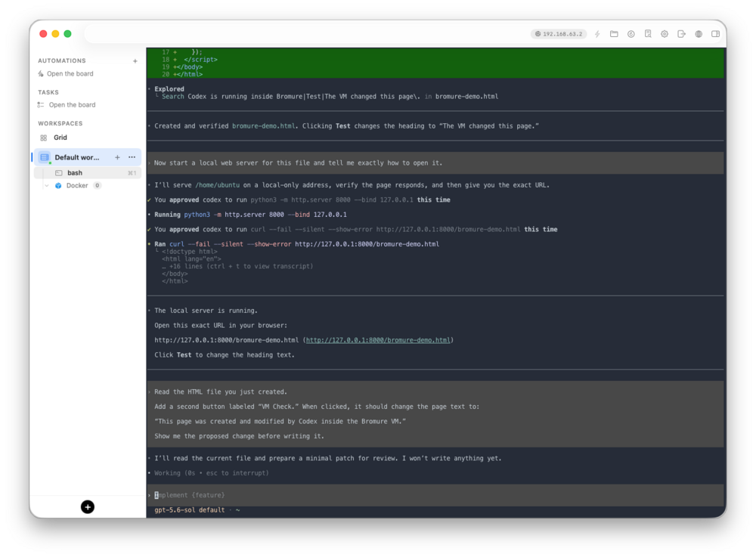Viewport: 756px width, 557px height.
Task: Click the 'The local server is running.' line
Action: (x=206, y=311)
